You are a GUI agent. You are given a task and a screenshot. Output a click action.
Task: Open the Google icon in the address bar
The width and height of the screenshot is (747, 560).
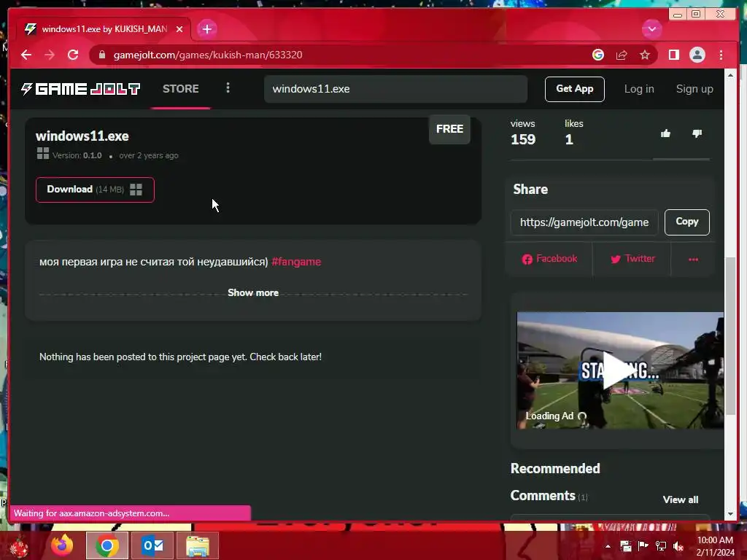598,55
